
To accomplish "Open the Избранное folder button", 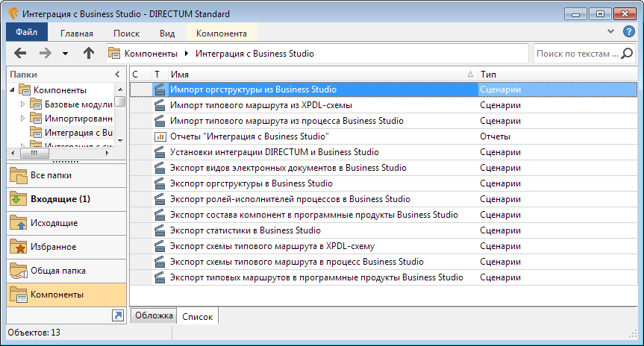I will pyautogui.click(x=66, y=247).
